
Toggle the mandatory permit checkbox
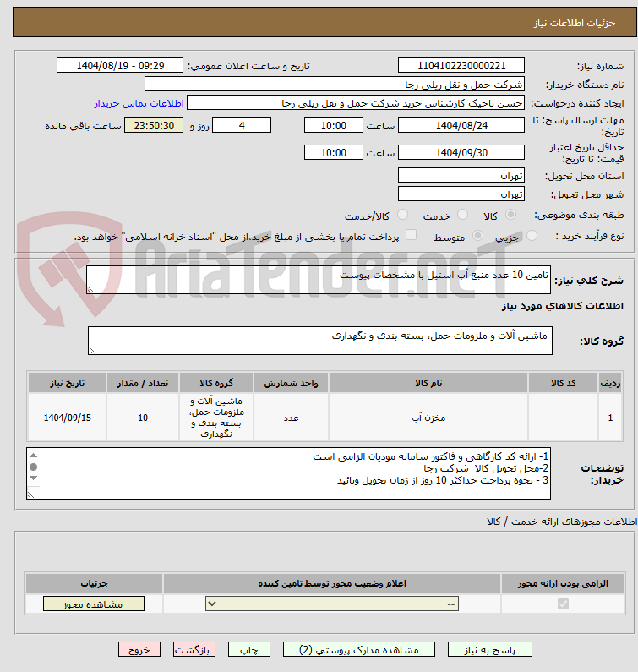pos(563,604)
